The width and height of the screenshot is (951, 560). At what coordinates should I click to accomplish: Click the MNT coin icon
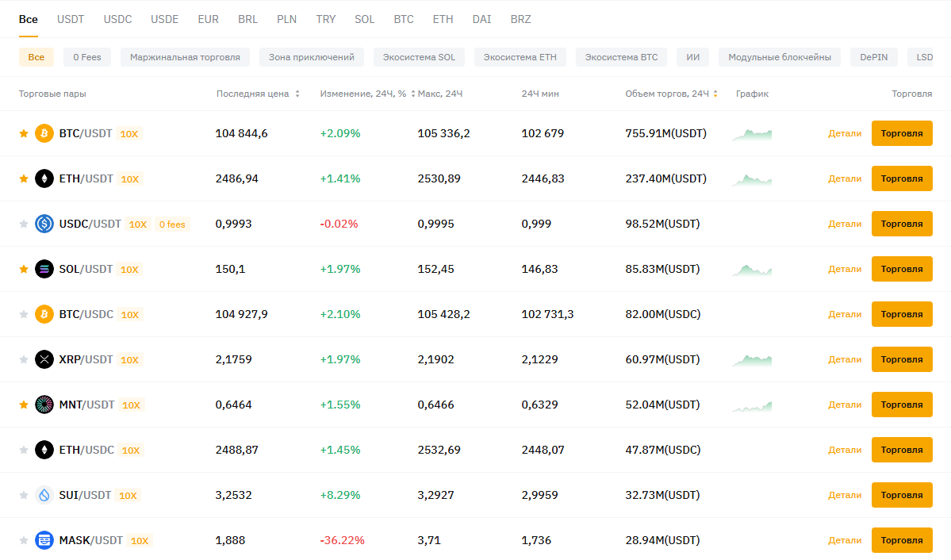pyautogui.click(x=44, y=405)
